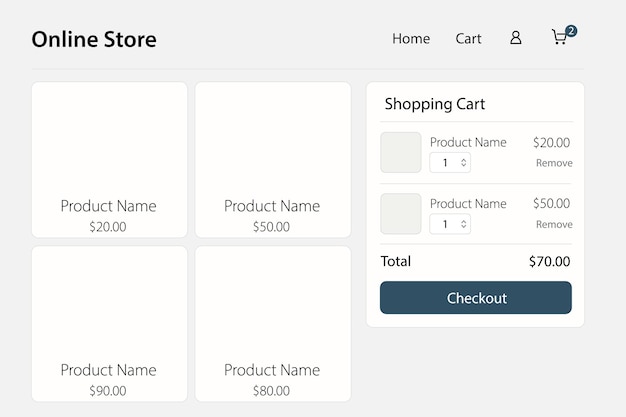626x417 pixels.
Task: Click the cart badge showing 2
Action: (x=571, y=31)
